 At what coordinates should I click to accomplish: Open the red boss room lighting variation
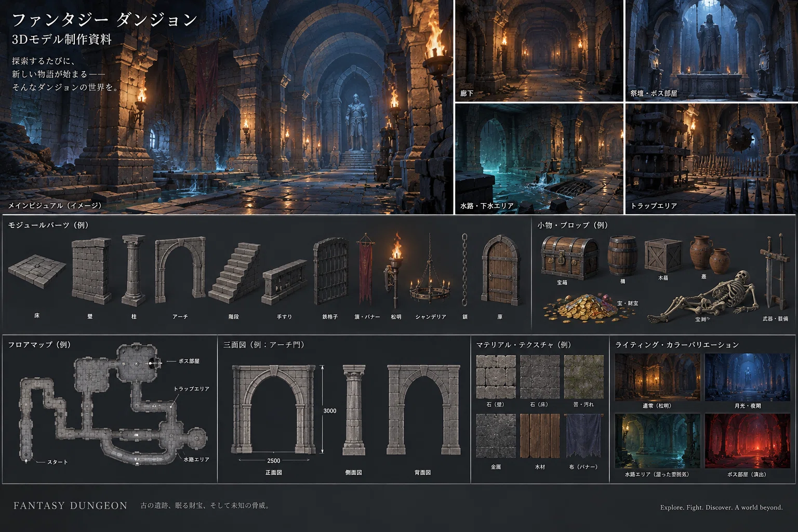click(x=748, y=441)
